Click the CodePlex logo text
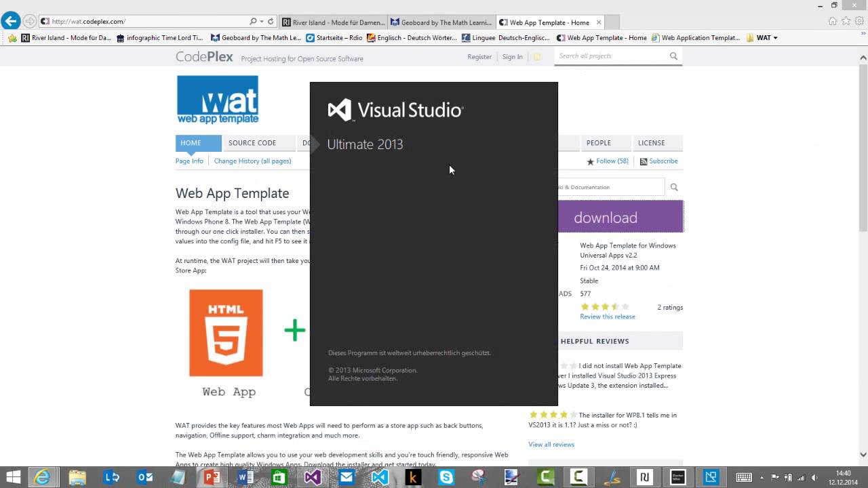This screenshot has width=868, height=488. coord(204,57)
